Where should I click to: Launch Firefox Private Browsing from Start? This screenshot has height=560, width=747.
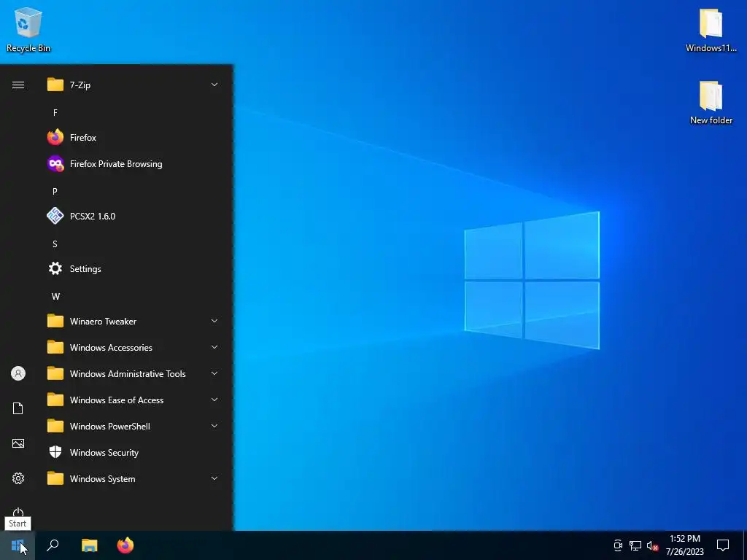(134, 164)
